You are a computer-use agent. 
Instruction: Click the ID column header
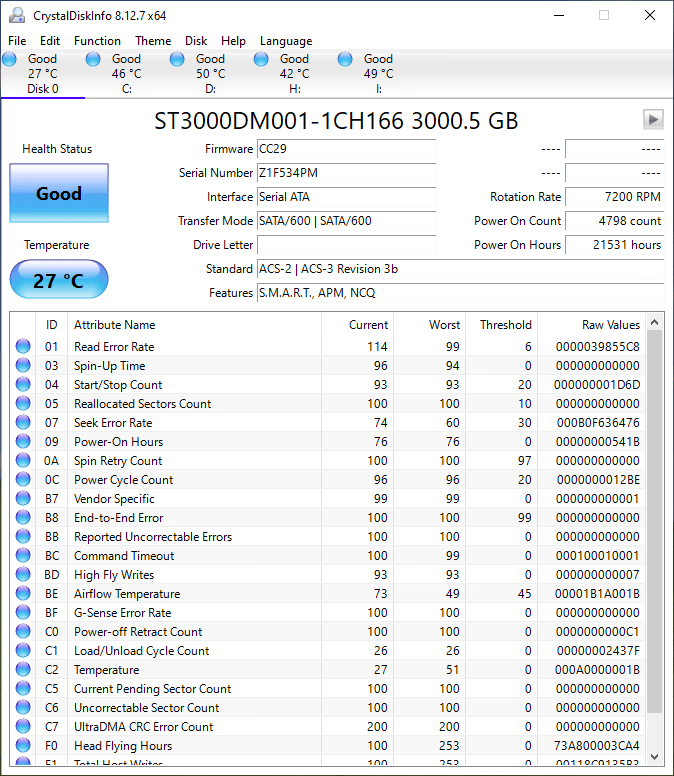[x=51, y=325]
